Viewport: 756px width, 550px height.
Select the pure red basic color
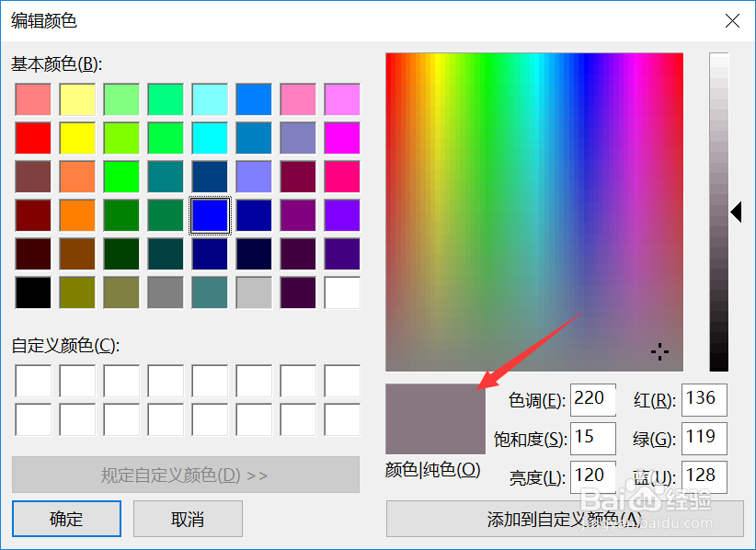pyautogui.click(x=33, y=138)
